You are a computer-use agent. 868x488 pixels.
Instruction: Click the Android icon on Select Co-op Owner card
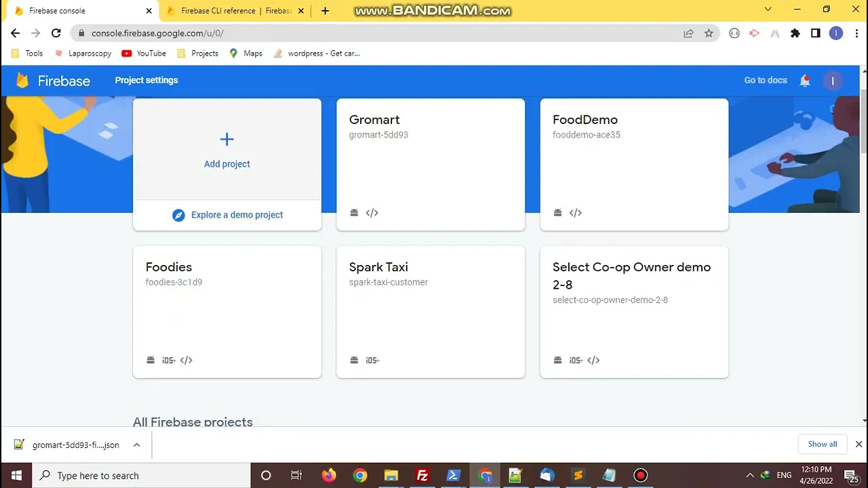coord(557,360)
